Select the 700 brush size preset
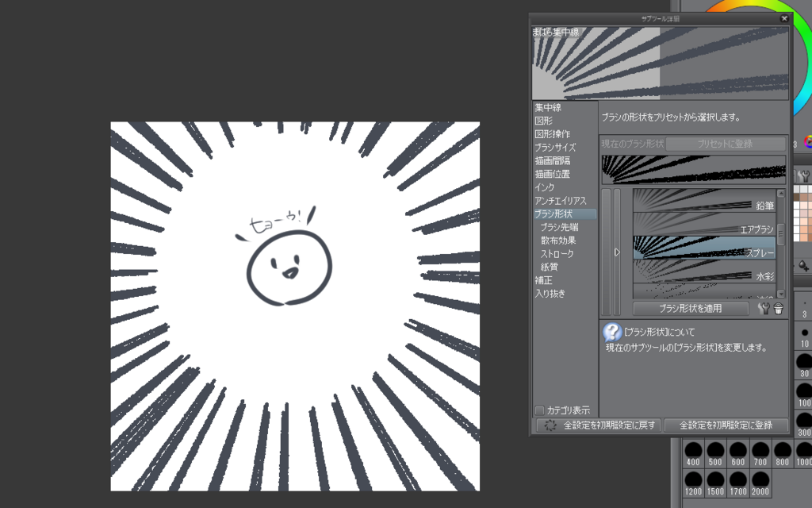812x508 pixels. [760, 453]
